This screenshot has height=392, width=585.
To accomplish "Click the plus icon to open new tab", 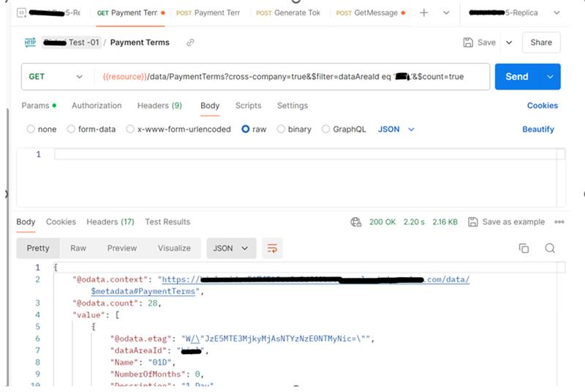I will click(x=423, y=13).
